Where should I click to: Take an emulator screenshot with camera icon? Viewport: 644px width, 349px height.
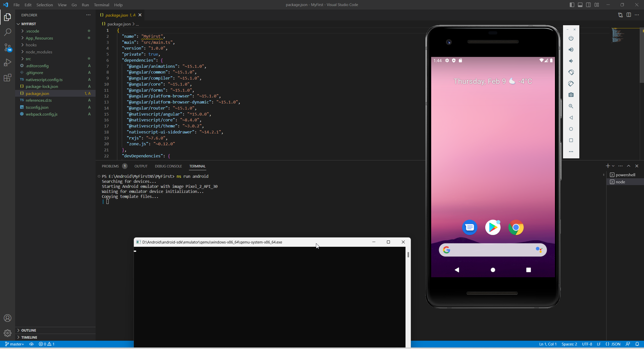point(571,95)
